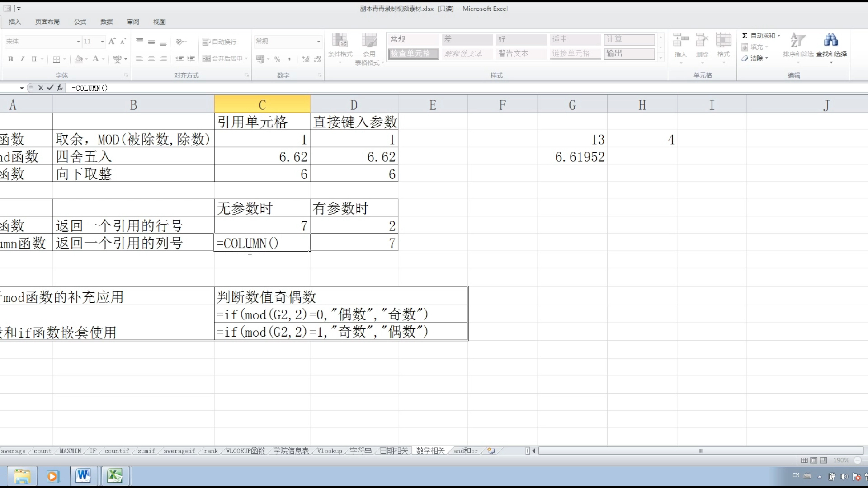
Task: Switch to the Vlookup sheet tab
Action: click(330, 451)
